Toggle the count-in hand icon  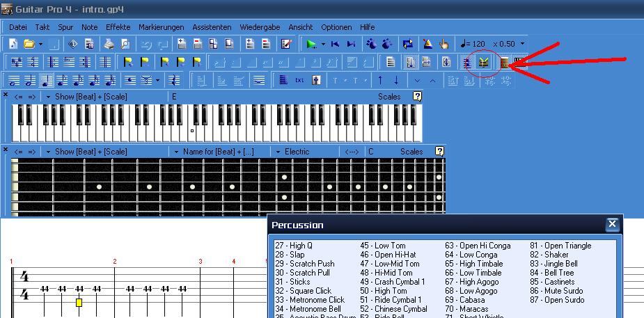443,44
